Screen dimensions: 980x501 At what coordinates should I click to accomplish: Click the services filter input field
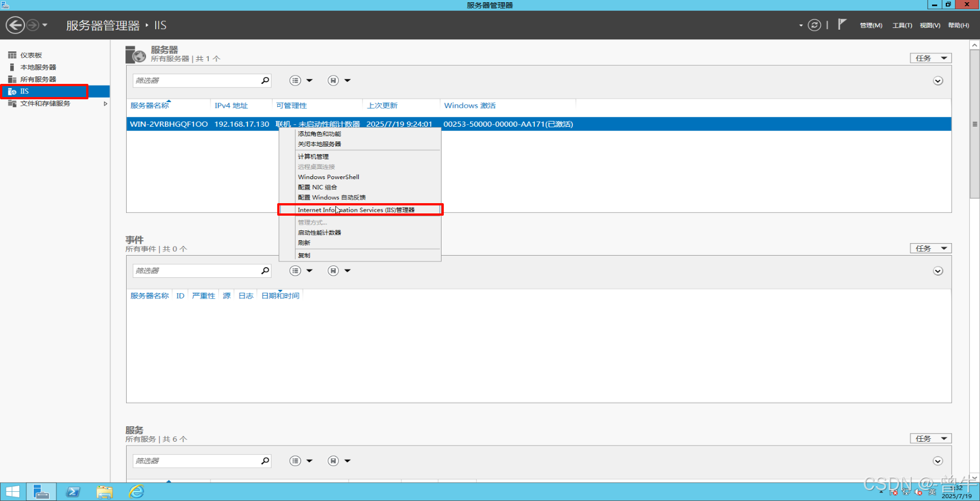coord(196,460)
